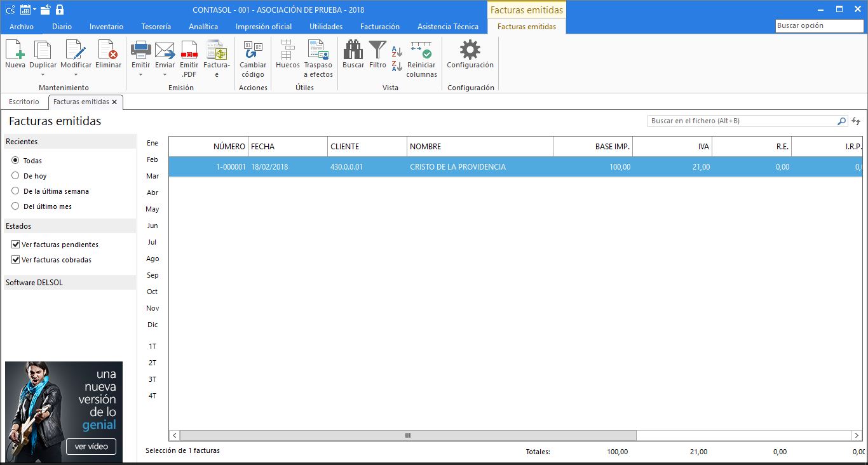The height and width of the screenshot is (465, 868).
Task: Toggle Ver facturas pendientes checkbox
Action: (16, 245)
